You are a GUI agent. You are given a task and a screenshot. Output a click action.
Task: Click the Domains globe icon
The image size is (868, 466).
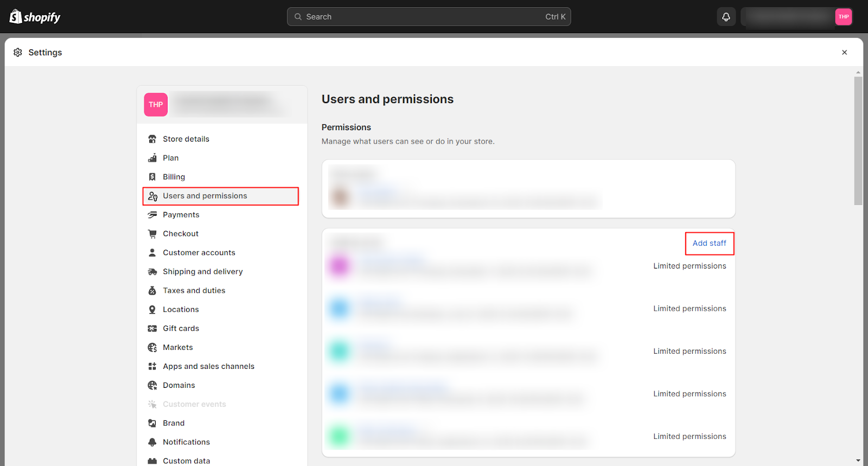point(152,386)
